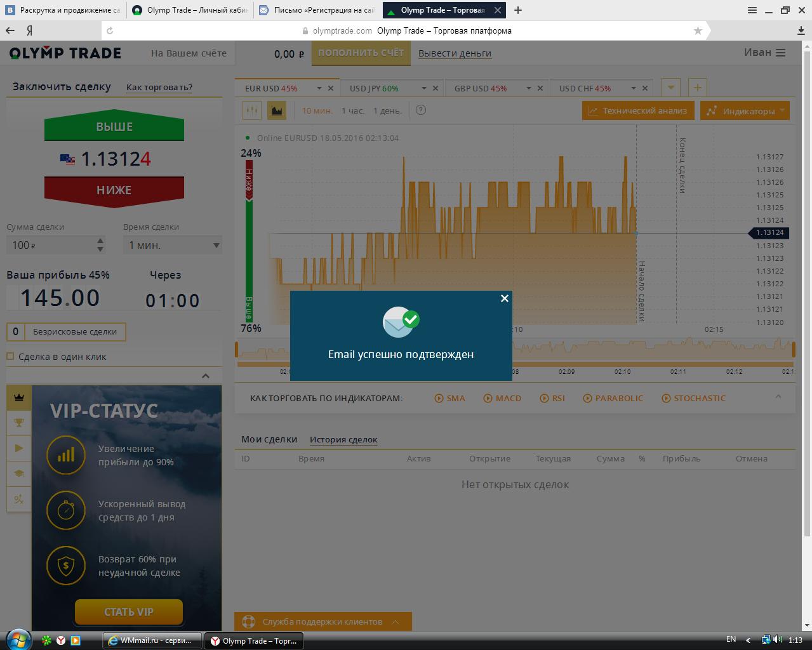Bookmark page with star icon
Screen dimensions: 812x650
pos(698,30)
